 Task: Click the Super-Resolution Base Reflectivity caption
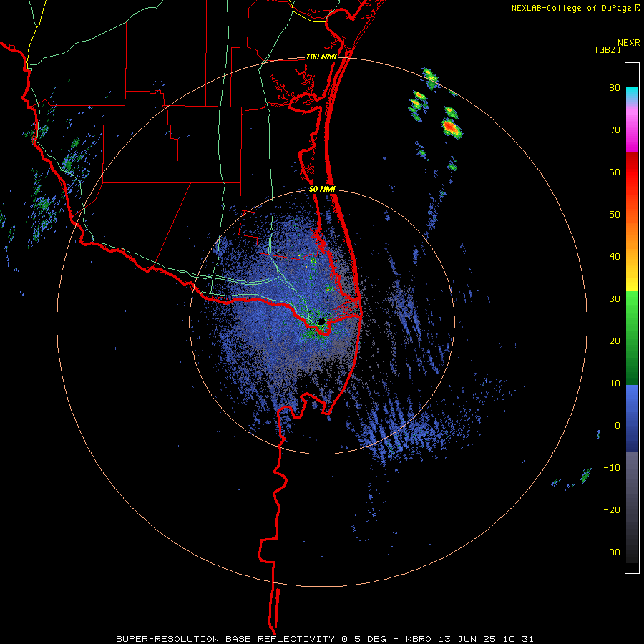pos(324,639)
